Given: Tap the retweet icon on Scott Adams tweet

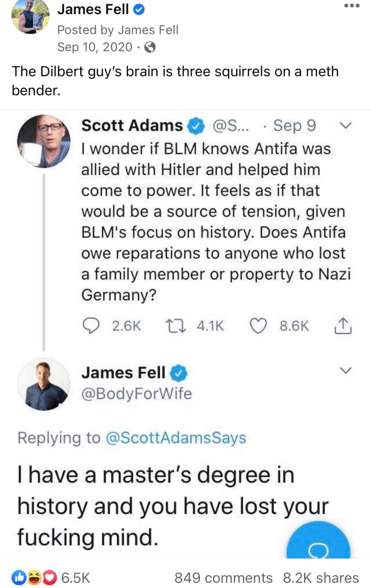Looking at the screenshot, I should [x=176, y=326].
